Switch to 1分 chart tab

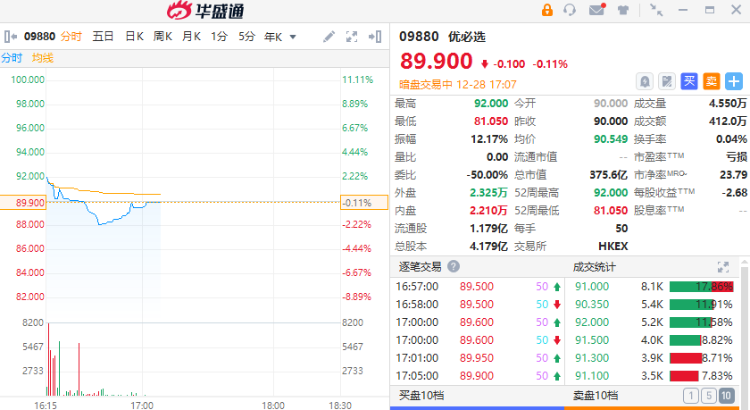click(x=219, y=36)
